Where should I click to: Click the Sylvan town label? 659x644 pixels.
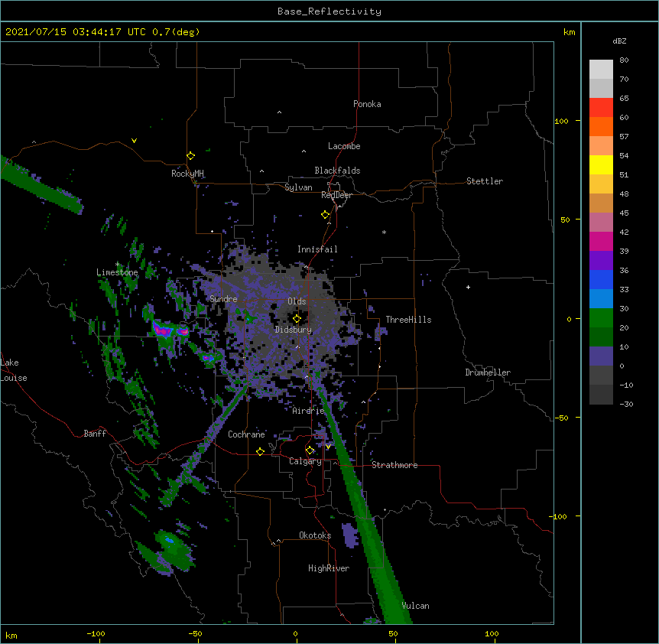point(298,187)
